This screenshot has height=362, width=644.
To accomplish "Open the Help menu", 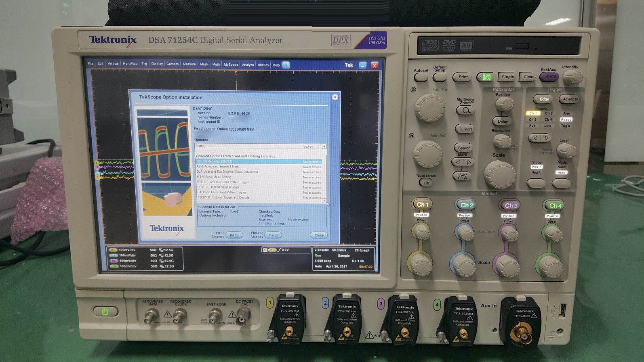I will coord(276,65).
